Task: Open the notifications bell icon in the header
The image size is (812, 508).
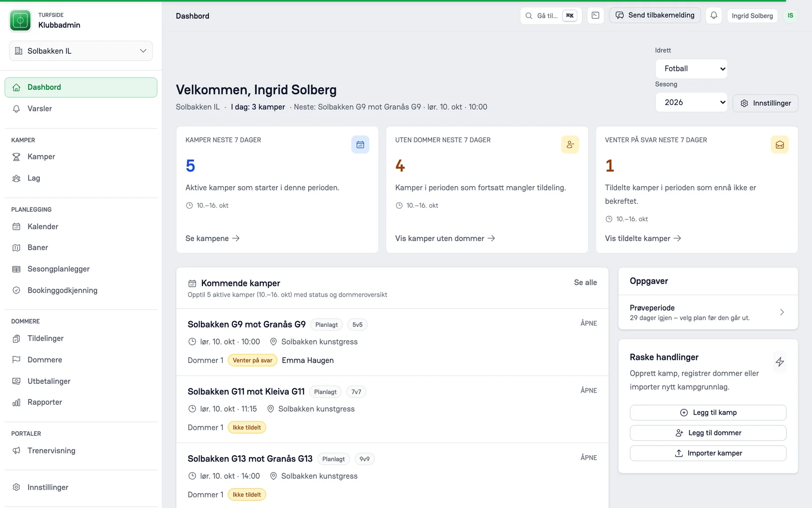Action: coord(714,15)
